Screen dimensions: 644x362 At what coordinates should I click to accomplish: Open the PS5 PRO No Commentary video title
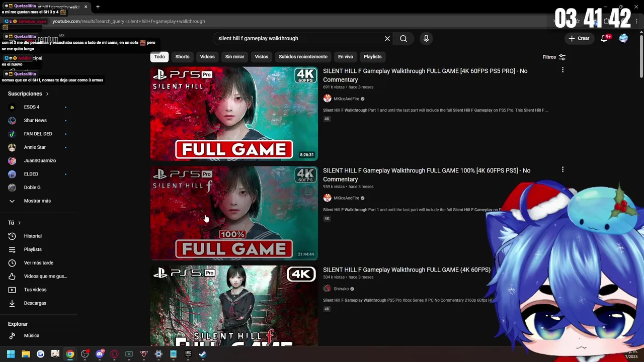[x=425, y=75]
